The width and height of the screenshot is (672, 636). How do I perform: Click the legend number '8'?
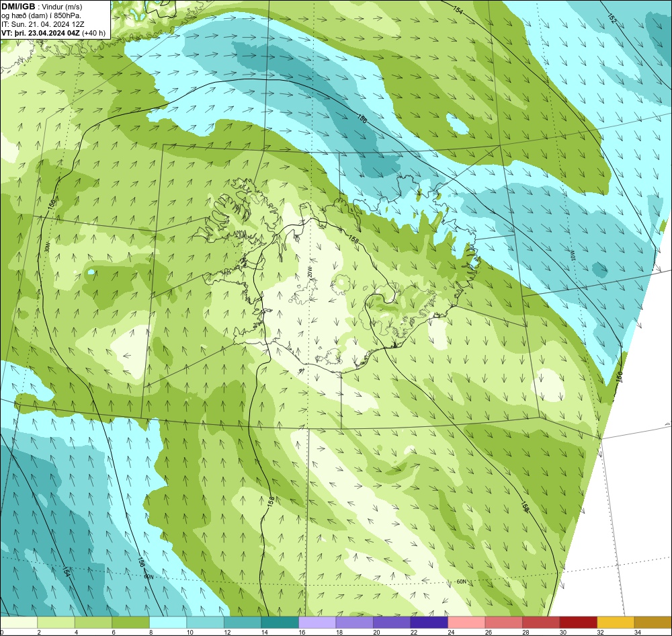pos(151,632)
